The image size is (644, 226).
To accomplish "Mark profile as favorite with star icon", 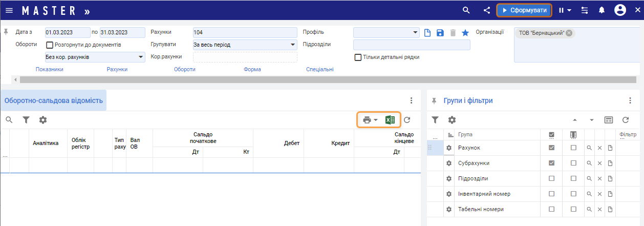I will click(465, 33).
